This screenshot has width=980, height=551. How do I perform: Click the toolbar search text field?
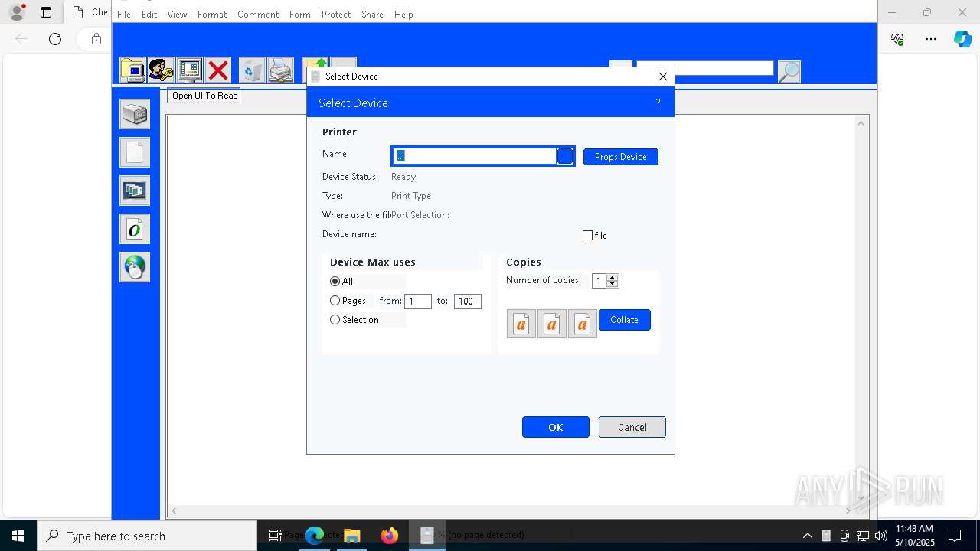(704, 68)
